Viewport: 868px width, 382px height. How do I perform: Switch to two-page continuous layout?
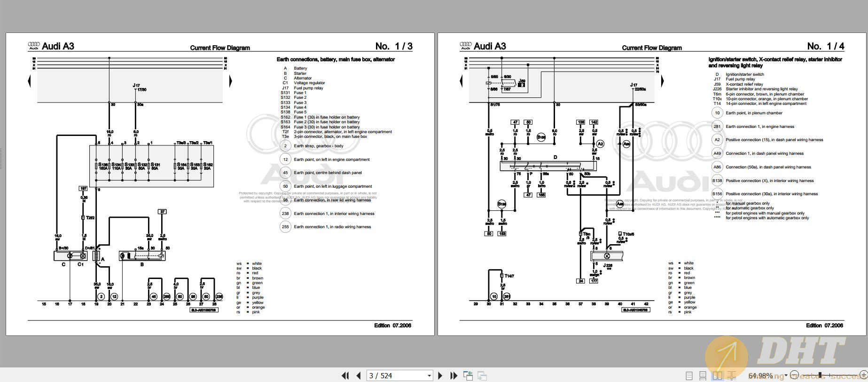(x=732, y=376)
